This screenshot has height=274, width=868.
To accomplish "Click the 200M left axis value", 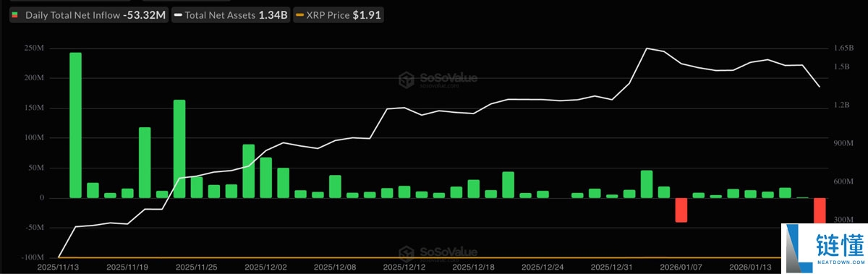I will (34, 77).
